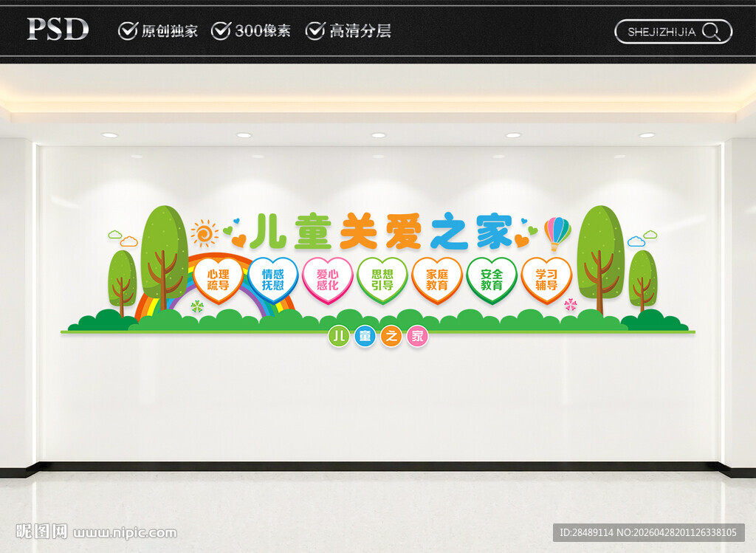
Task: Click the blue circle with 童
Action: tap(365, 336)
